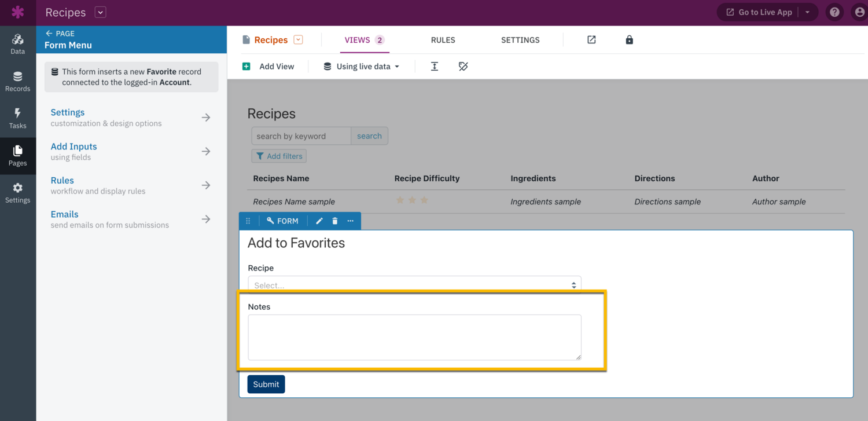Open the Using live data dropdown
The image size is (868, 421).
(x=362, y=67)
